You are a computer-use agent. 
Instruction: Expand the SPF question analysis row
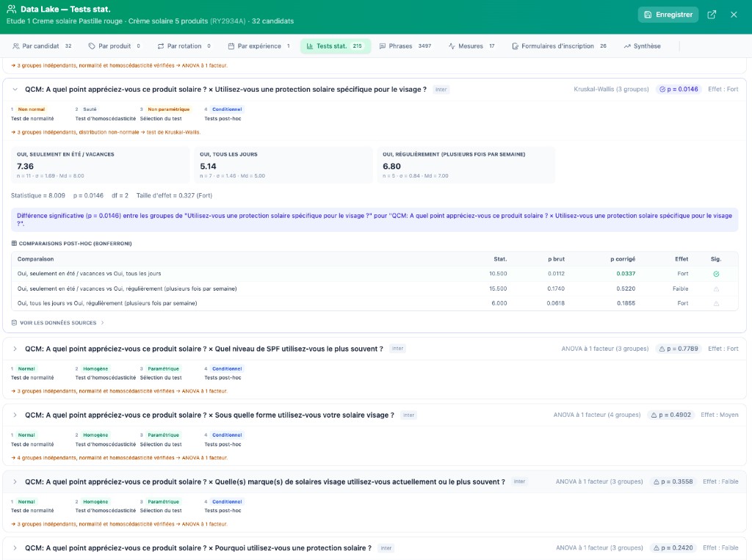(x=15, y=349)
